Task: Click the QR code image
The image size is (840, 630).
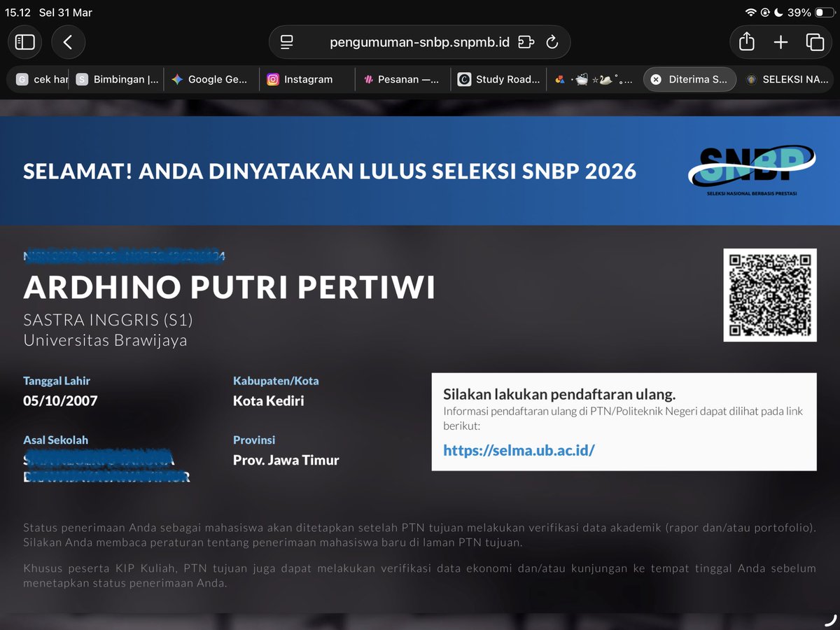Action: click(770, 295)
